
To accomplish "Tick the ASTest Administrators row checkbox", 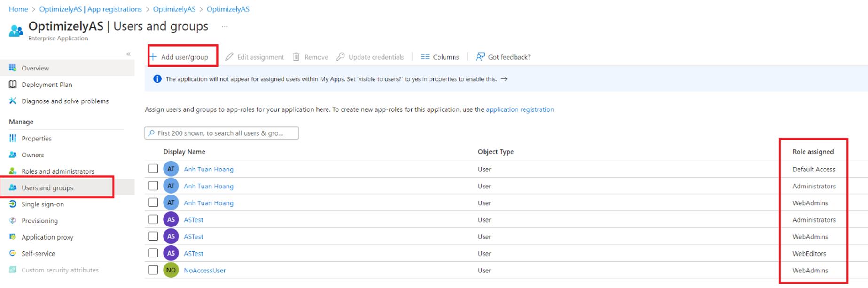I will click(153, 219).
